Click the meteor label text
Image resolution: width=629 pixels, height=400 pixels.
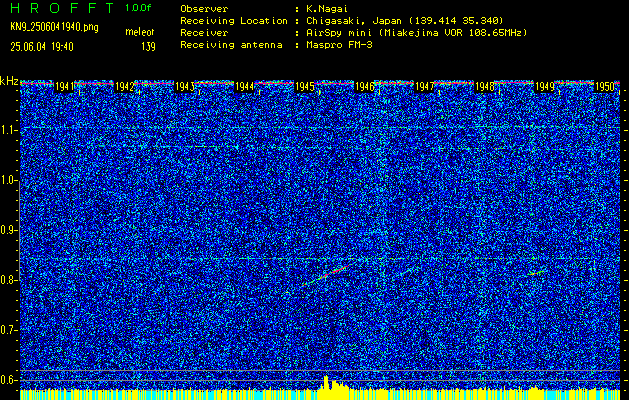click(x=140, y=32)
